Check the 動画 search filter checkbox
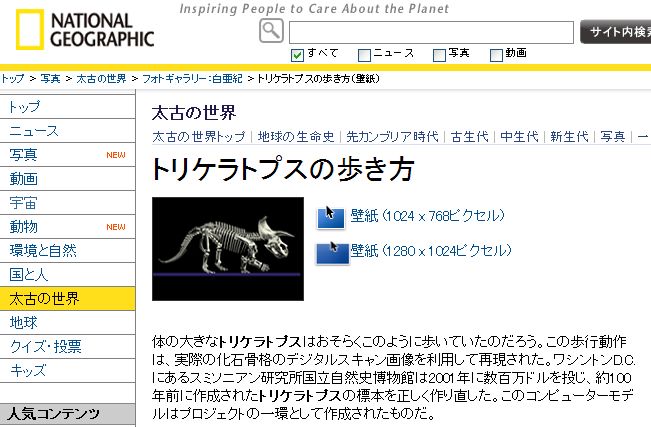 click(497, 55)
